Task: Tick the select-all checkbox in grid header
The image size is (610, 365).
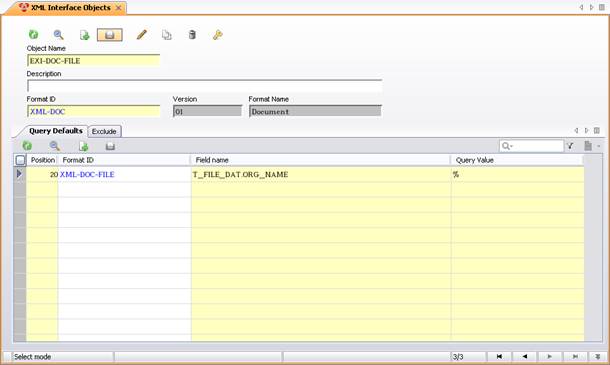Action: point(20,160)
